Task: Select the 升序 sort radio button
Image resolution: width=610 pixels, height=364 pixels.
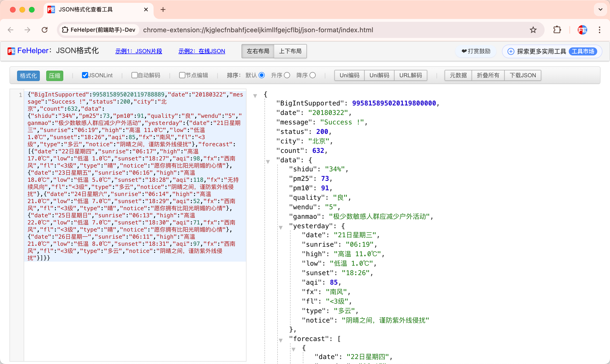Action: tap(287, 75)
